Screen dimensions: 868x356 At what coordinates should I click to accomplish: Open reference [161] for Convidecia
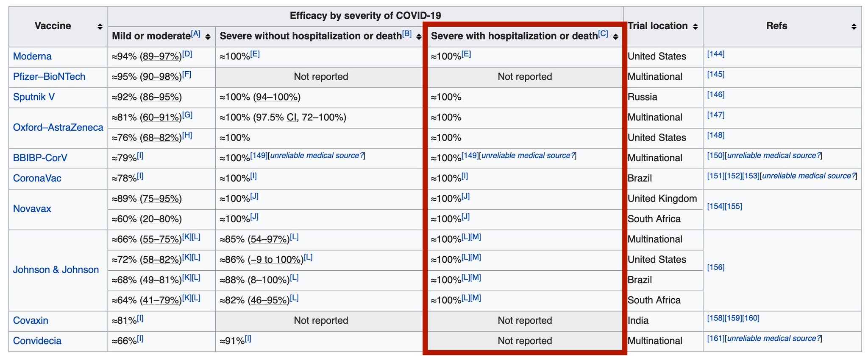(716, 339)
